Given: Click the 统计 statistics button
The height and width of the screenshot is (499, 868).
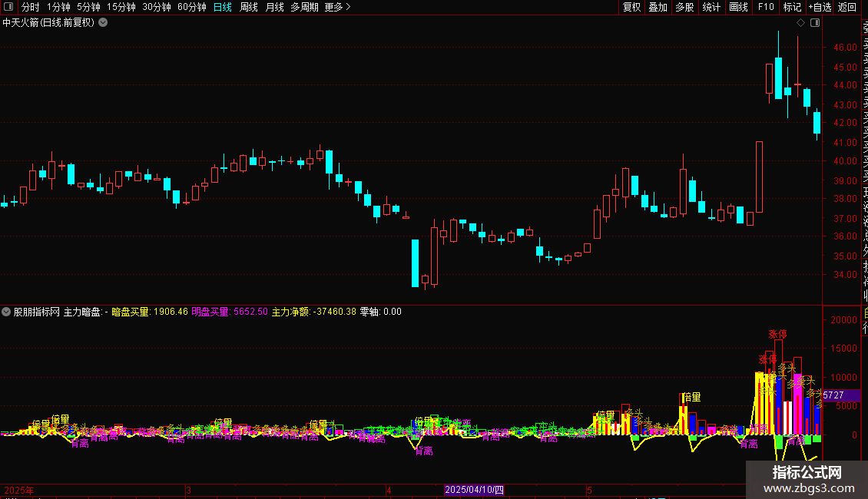Looking at the screenshot, I should (711, 7).
